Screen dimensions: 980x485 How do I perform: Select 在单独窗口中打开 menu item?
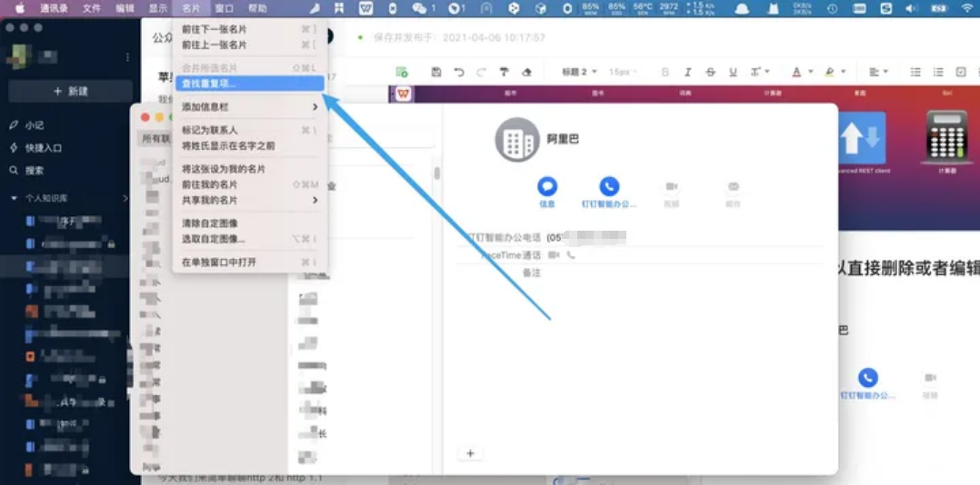coord(249,262)
